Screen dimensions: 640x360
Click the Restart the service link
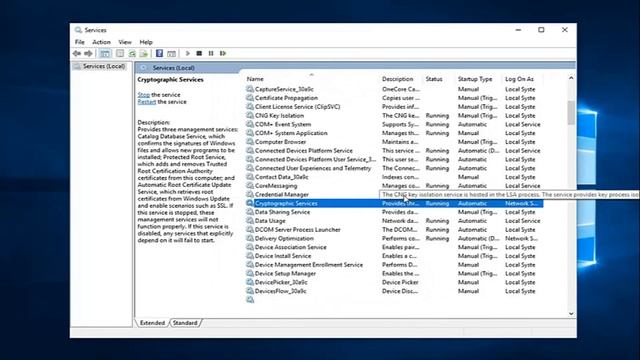tap(147, 102)
